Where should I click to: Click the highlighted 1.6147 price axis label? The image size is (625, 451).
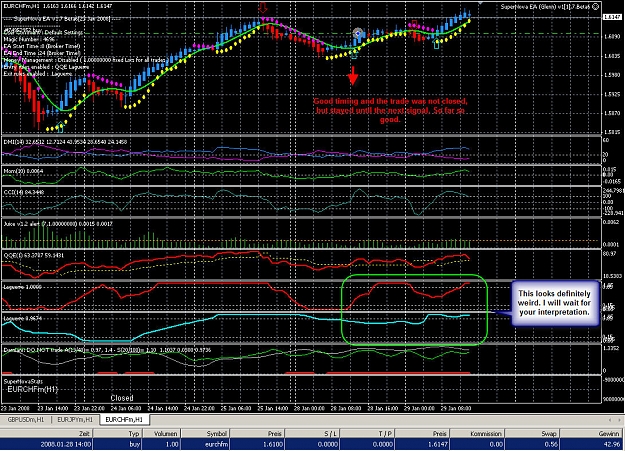[x=612, y=17]
